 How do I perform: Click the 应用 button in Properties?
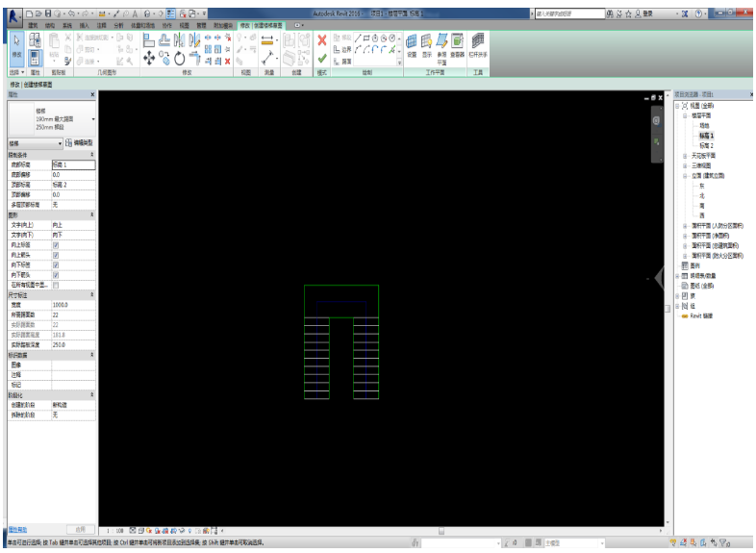[x=81, y=528]
